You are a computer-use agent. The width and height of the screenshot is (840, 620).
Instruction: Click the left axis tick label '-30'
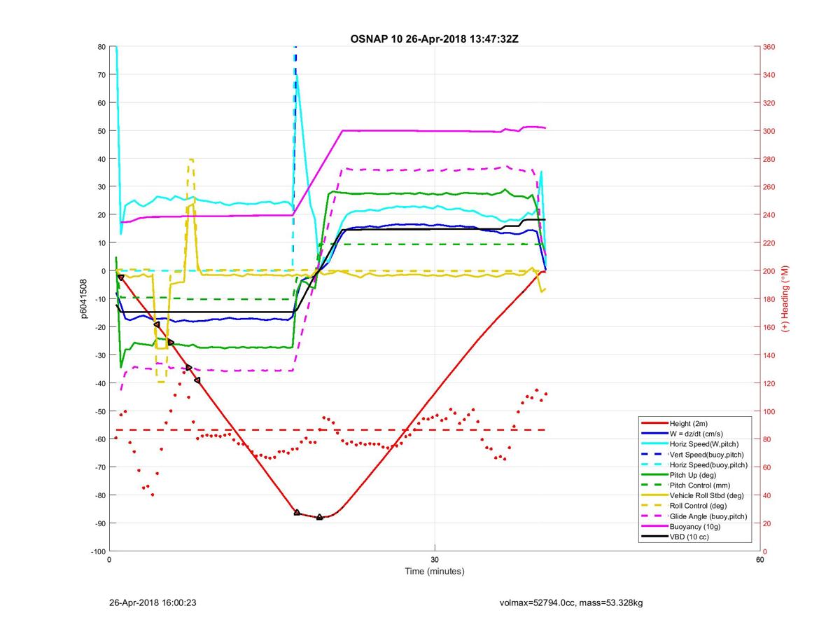[99, 355]
